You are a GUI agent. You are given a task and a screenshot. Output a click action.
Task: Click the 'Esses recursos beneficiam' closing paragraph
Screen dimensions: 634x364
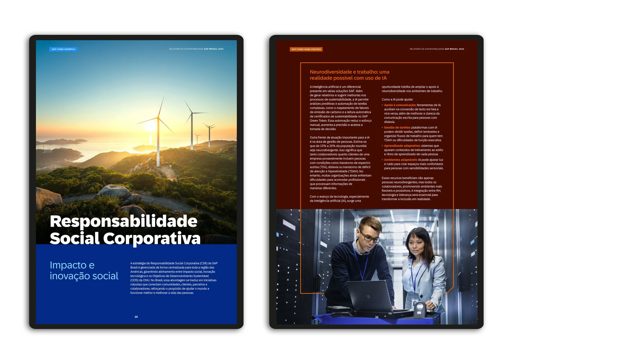click(x=412, y=188)
